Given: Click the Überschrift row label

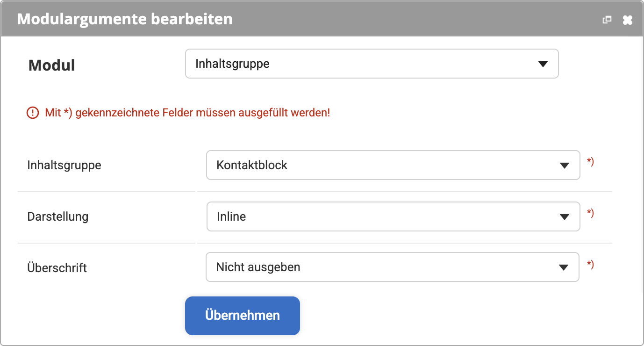Looking at the screenshot, I should point(57,268).
